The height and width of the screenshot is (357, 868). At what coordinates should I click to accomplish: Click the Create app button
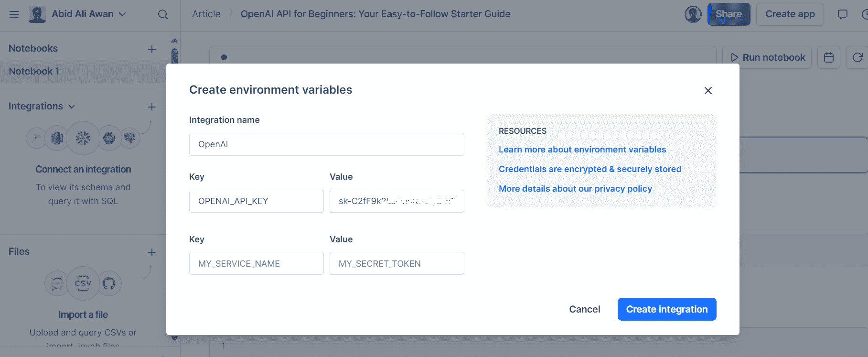pos(790,14)
